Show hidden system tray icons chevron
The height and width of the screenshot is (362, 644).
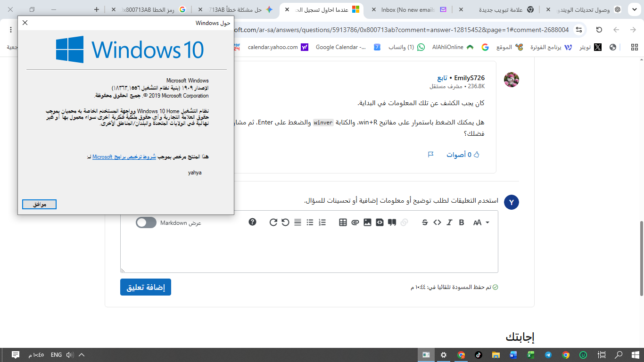[x=81, y=355]
